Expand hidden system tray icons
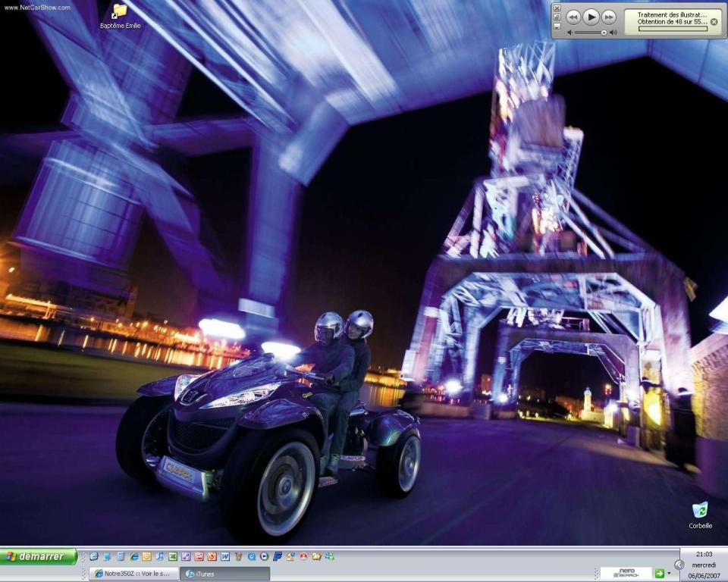Image resolution: width=728 pixels, height=582 pixels. (679, 565)
